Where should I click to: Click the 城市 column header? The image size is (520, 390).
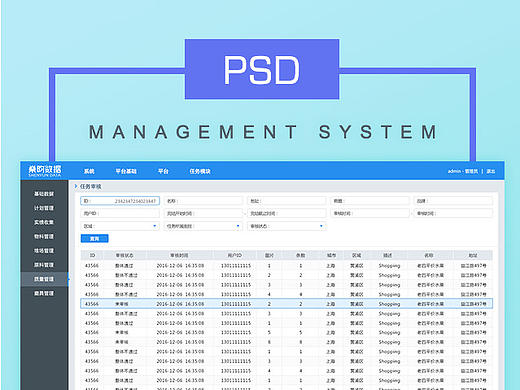click(331, 255)
